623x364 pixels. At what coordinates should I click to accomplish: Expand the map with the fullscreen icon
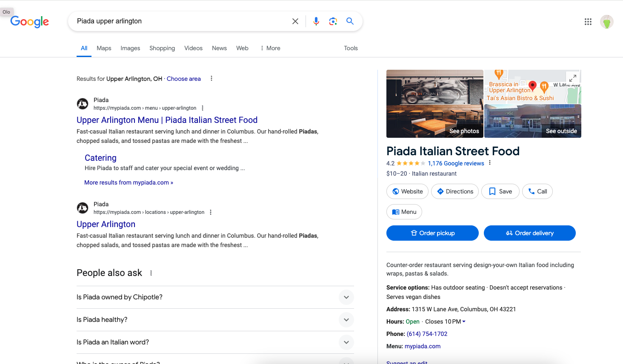pos(573,78)
